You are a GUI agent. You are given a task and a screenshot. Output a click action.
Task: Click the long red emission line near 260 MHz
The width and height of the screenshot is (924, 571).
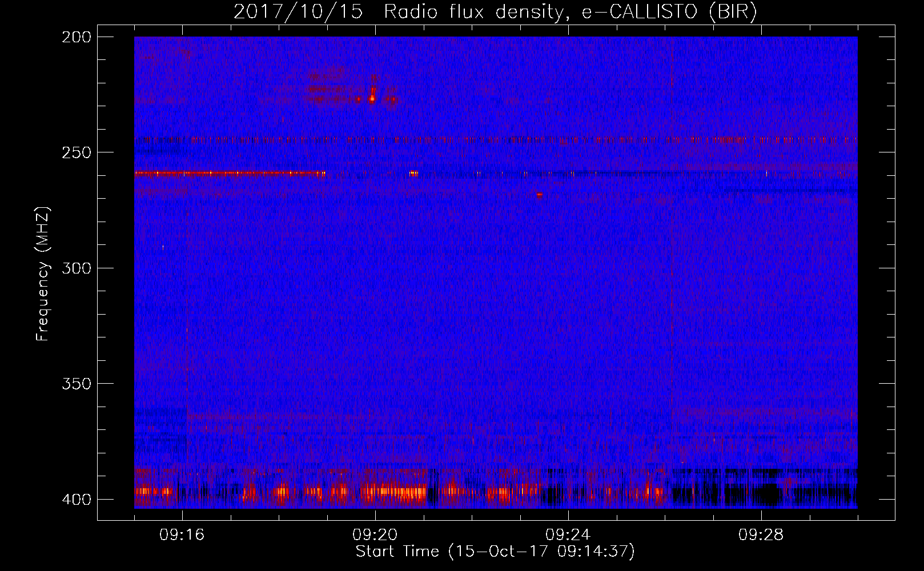[230, 173]
